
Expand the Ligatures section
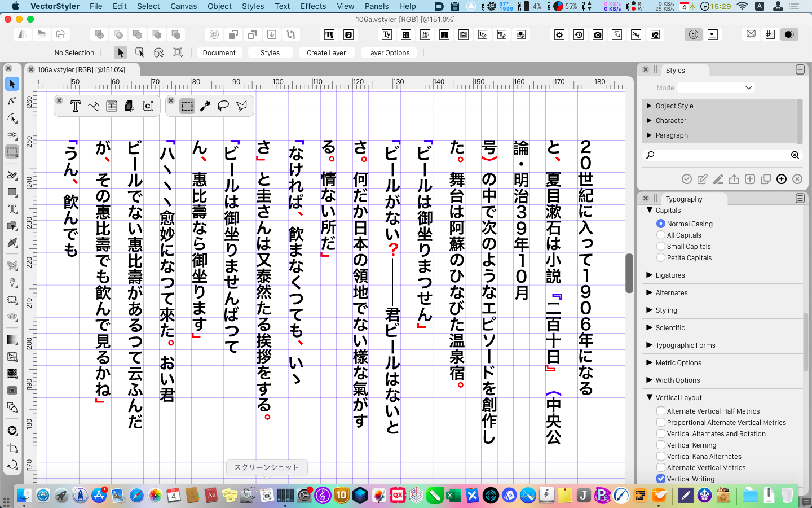tap(649, 275)
